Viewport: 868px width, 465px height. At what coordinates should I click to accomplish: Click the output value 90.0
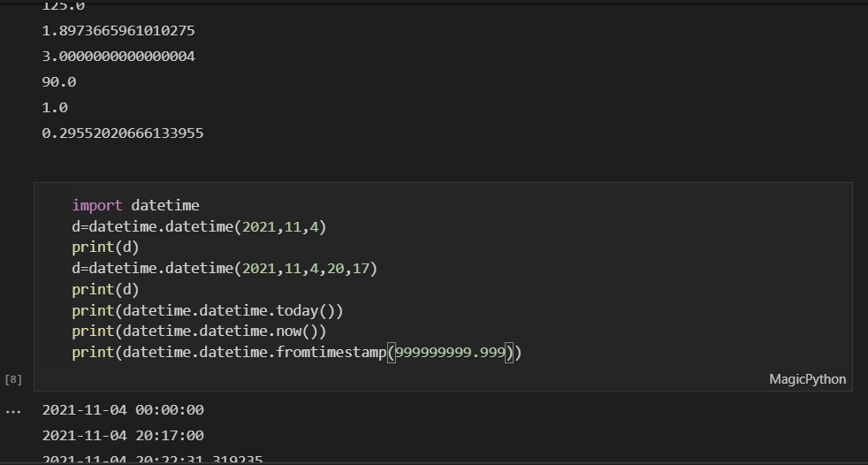59,82
